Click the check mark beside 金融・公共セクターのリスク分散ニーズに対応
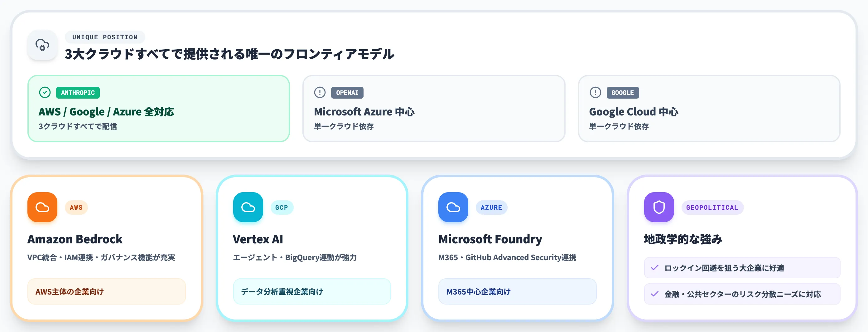 [654, 294]
